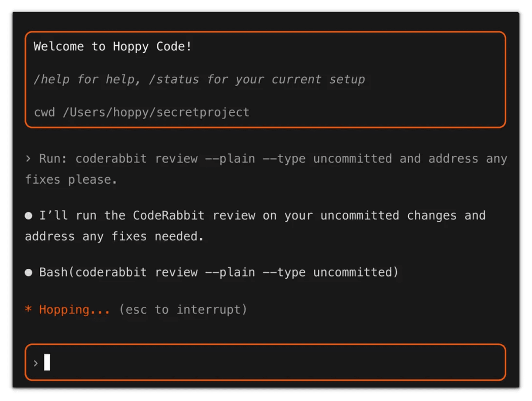The height and width of the screenshot is (401, 532).
Task: Click the prompt chevron before "Run: coderabbit"
Action: click(x=28, y=159)
